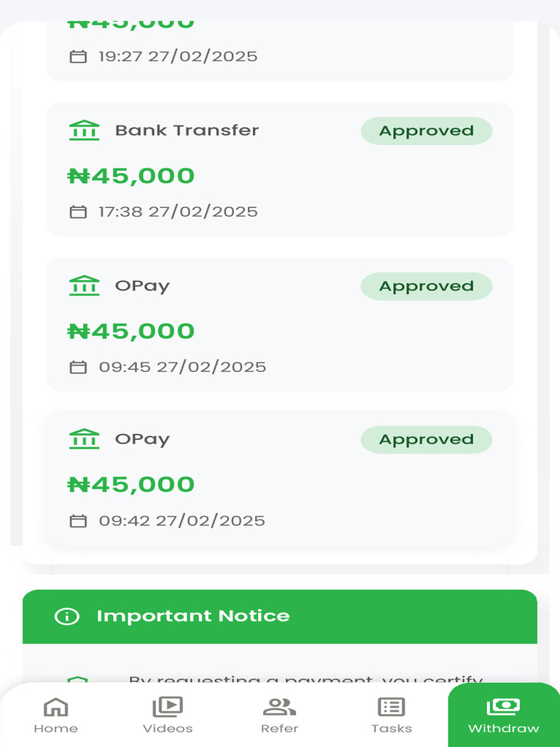Switch to the Videos tab

168,715
